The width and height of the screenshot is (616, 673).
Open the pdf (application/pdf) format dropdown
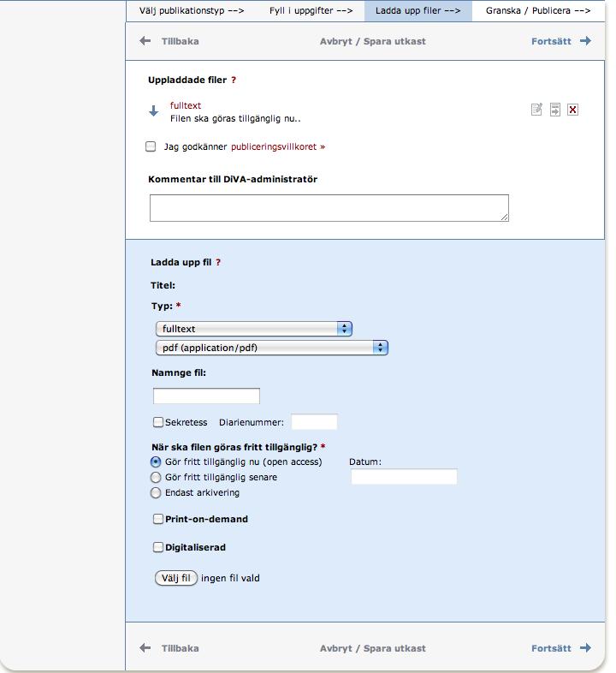point(272,348)
